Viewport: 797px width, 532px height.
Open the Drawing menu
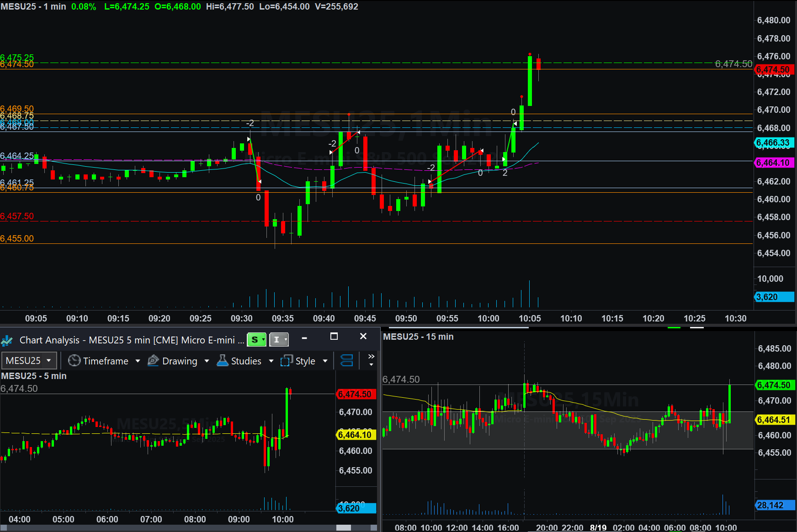pos(180,361)
